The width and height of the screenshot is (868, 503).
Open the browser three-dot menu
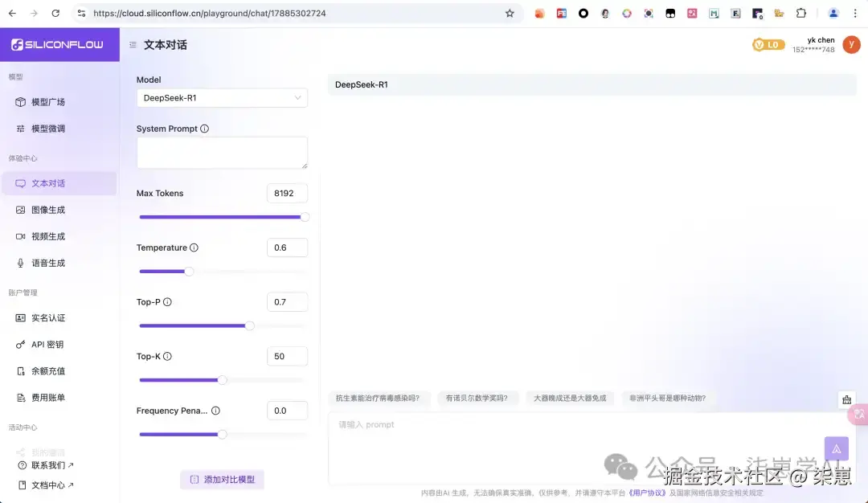pyautogui.click(x=854, y=14)
